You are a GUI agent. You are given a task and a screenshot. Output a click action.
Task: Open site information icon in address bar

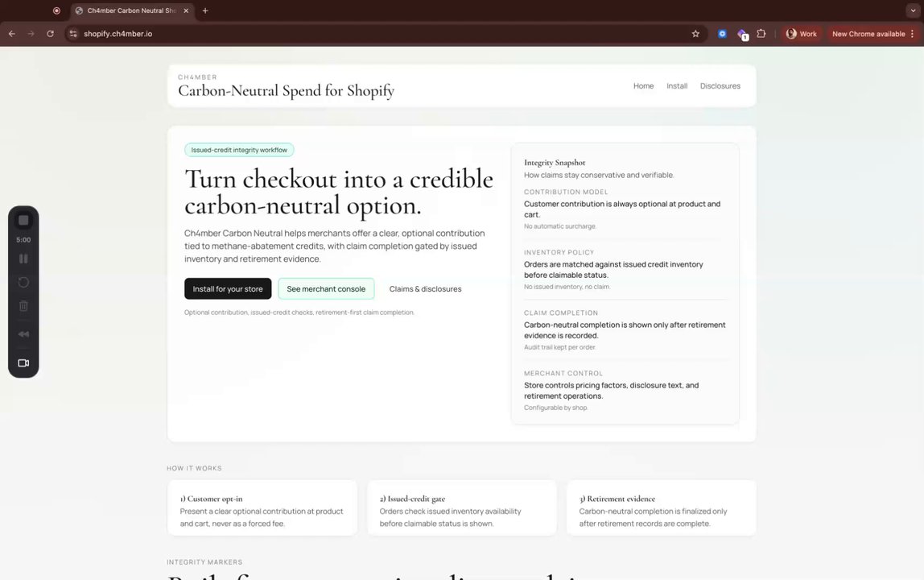(73, 34)
